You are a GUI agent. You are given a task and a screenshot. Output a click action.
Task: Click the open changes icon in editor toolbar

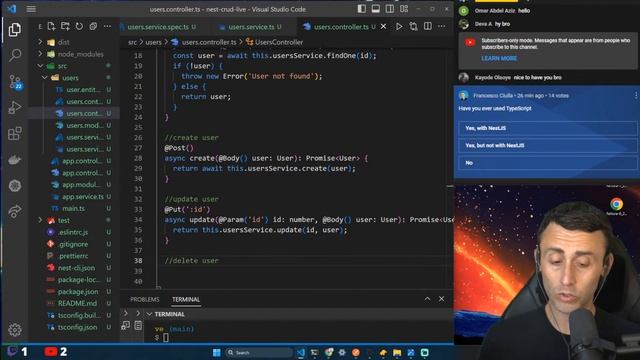(x=413, y=27)
